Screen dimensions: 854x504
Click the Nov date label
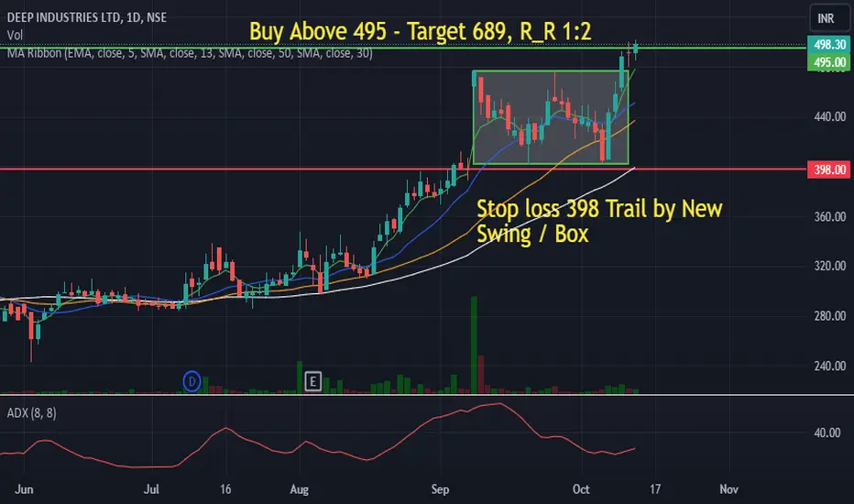pyautogui.click(x=728, y=489)
